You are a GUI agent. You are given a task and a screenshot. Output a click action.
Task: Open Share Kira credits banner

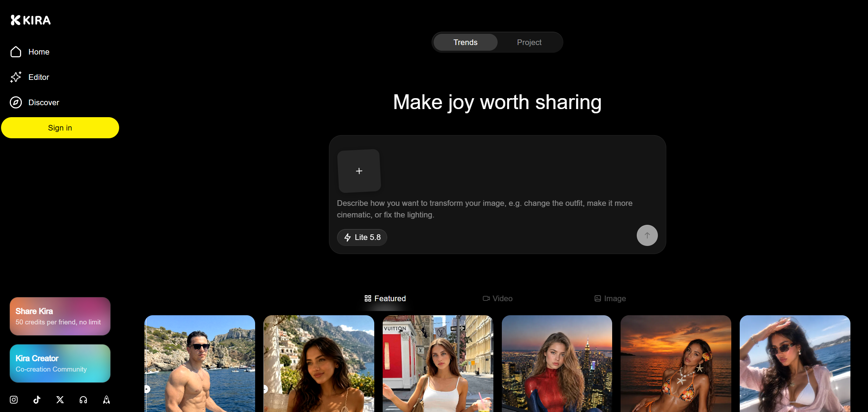click(60, 316)
